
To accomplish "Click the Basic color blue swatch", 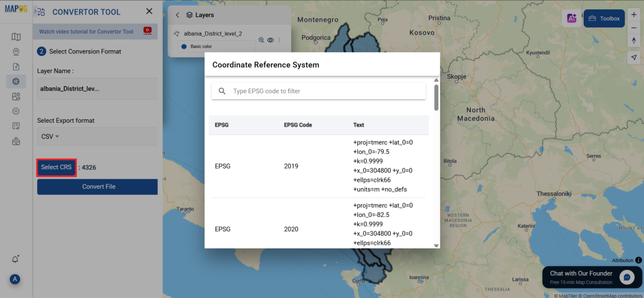I will click(x=184, y=47).
